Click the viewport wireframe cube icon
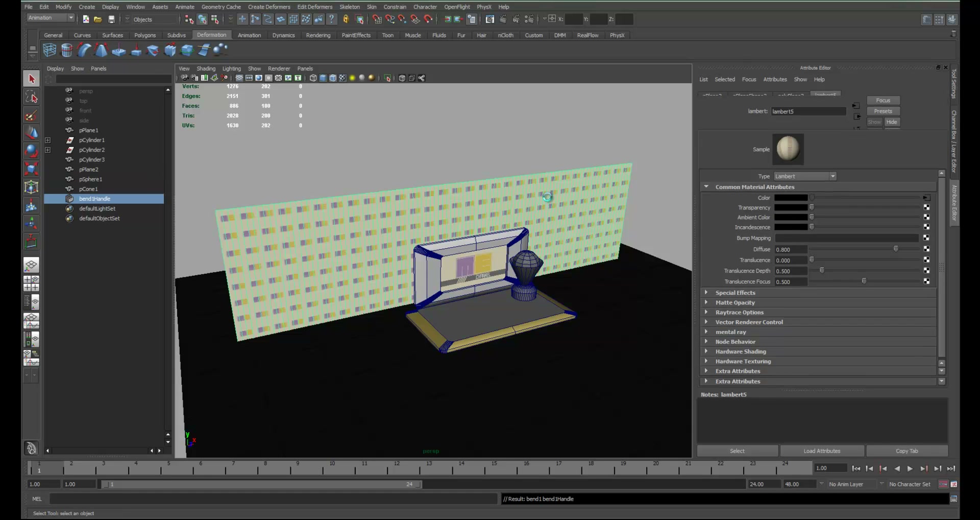 tap(313, 78)
